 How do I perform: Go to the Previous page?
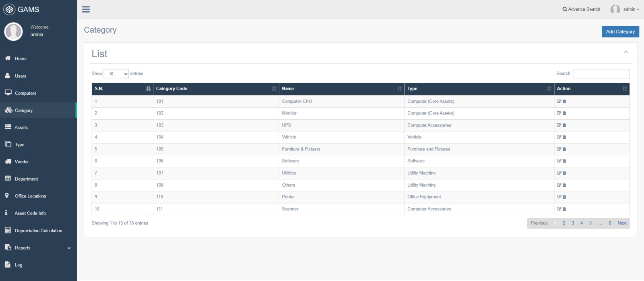tap(539, 223)
